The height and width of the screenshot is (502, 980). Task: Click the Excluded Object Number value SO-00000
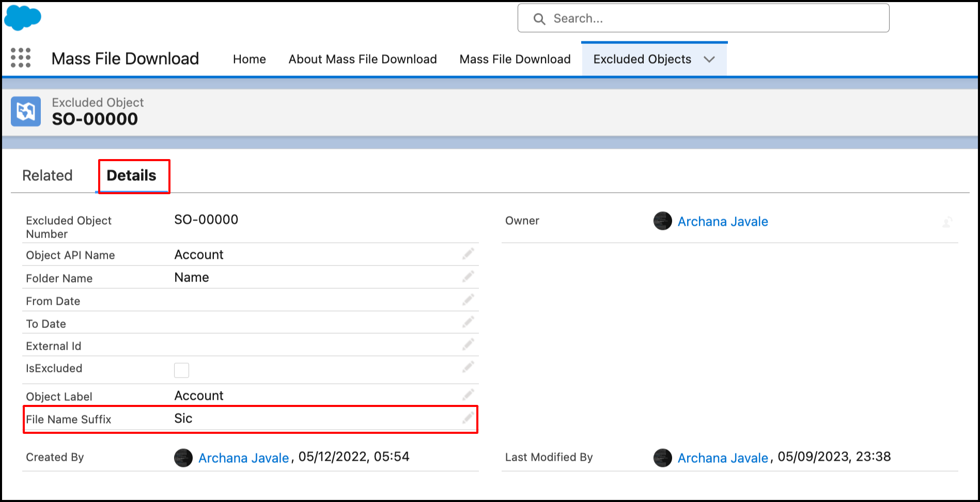tap(206, 219)
